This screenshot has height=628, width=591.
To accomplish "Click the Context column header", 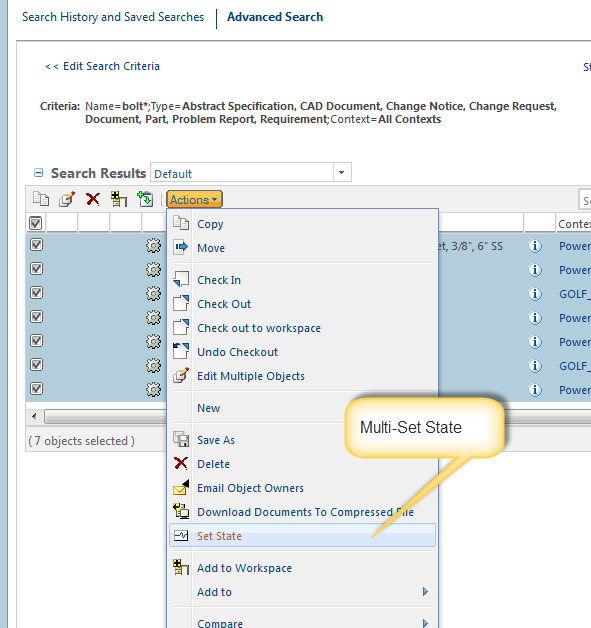I will click(x=575, y=224).
